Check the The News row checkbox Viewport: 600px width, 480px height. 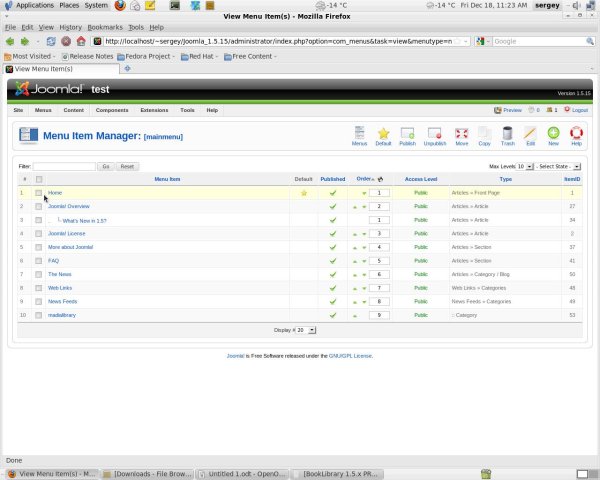pyautogui.click(x=38, y=274)
